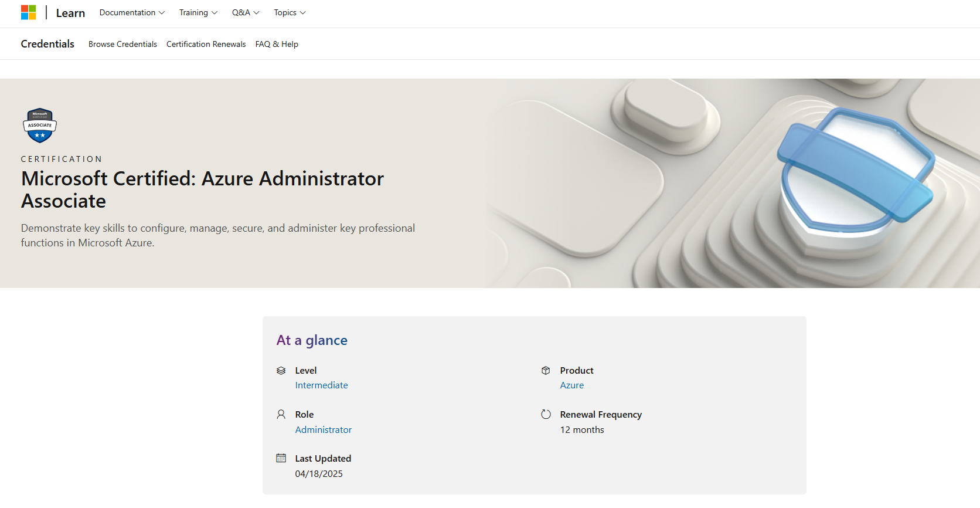Select Certification Renewals in the sub-navigation
This screenshot has height=508, width=980.
206,44
